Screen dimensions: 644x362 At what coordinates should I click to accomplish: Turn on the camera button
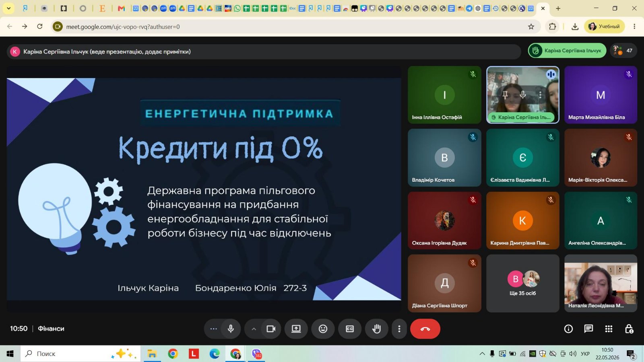click(x=271, y=329)
